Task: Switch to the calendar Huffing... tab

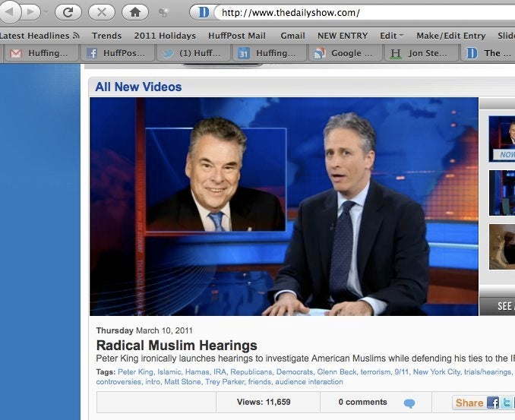Action: coord(270,53)
